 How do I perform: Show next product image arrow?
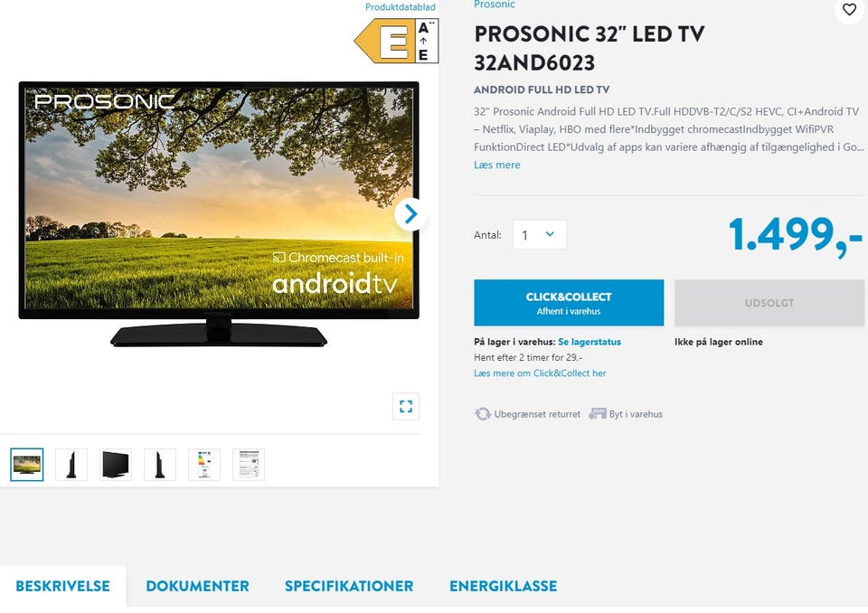tap(410, 213)
